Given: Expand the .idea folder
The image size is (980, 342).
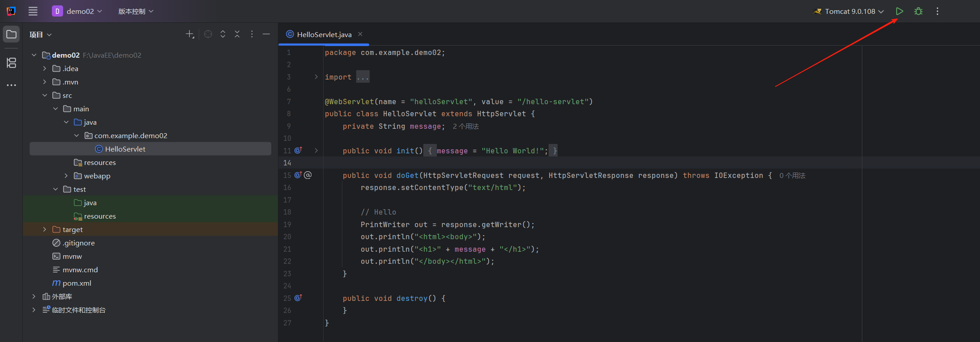Looking at the screenshot, I should click(45, 68).
